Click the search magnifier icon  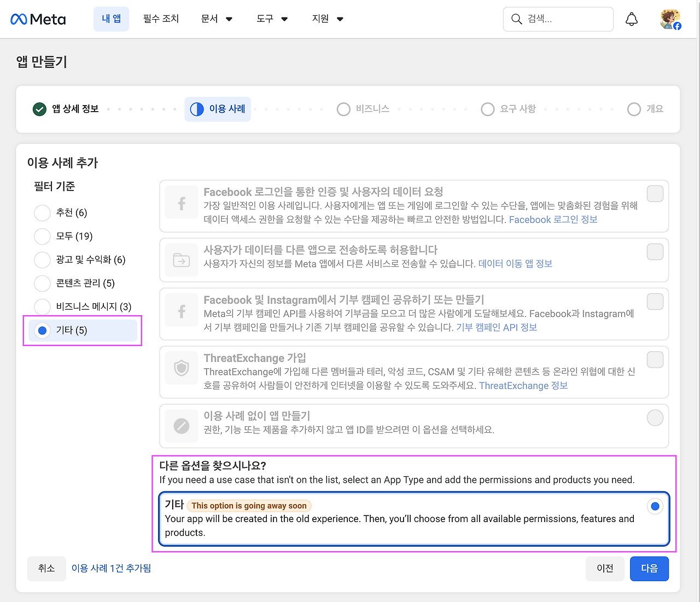tap(516, 19)
